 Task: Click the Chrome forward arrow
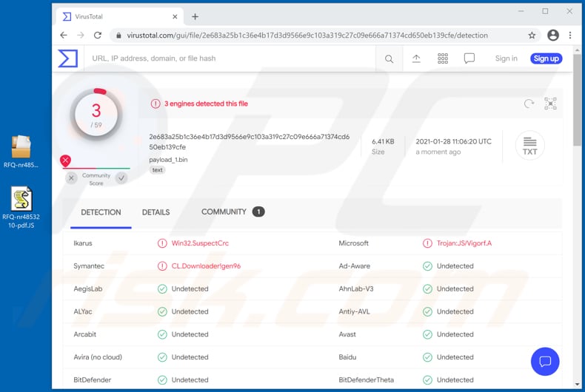tap(81, 35)
